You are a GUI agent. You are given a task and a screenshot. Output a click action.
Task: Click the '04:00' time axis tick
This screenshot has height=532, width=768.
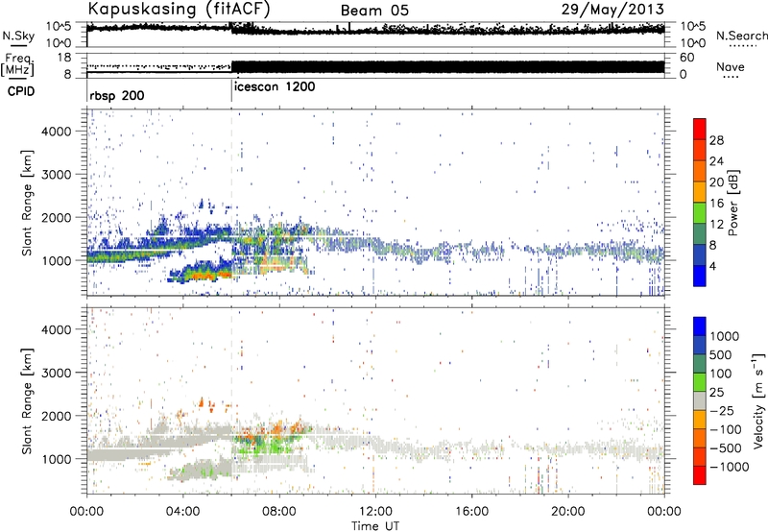click(182, 512)
